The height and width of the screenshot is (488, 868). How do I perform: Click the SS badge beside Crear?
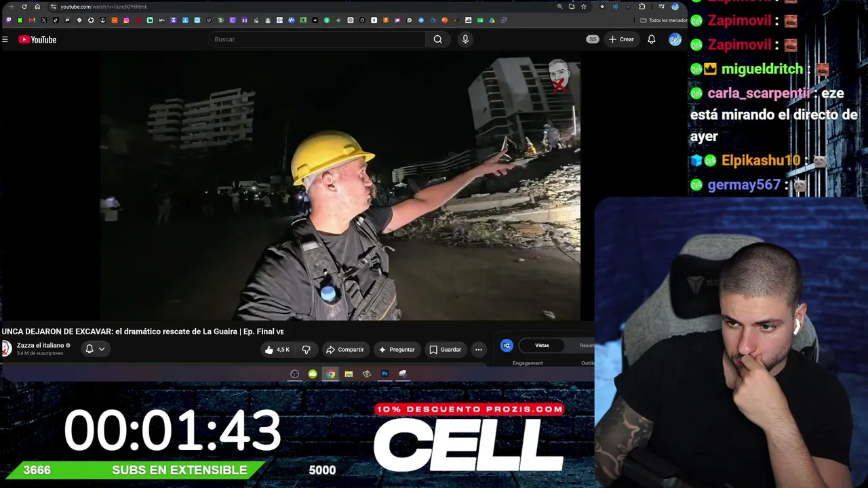pyautogui.click(x=593, y=39)
